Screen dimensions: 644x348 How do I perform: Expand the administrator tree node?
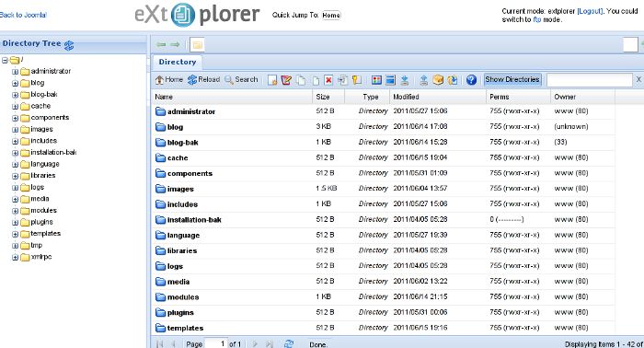16,72
